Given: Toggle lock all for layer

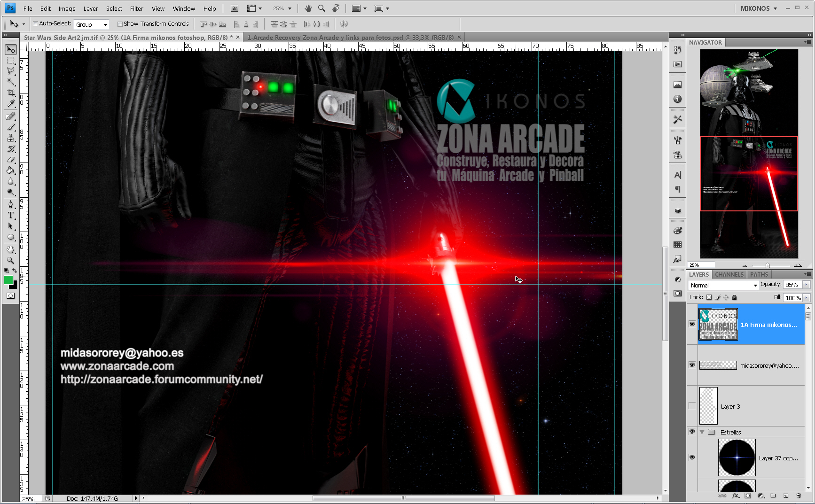Looking at the screenshot, I should tap(735, 297).
